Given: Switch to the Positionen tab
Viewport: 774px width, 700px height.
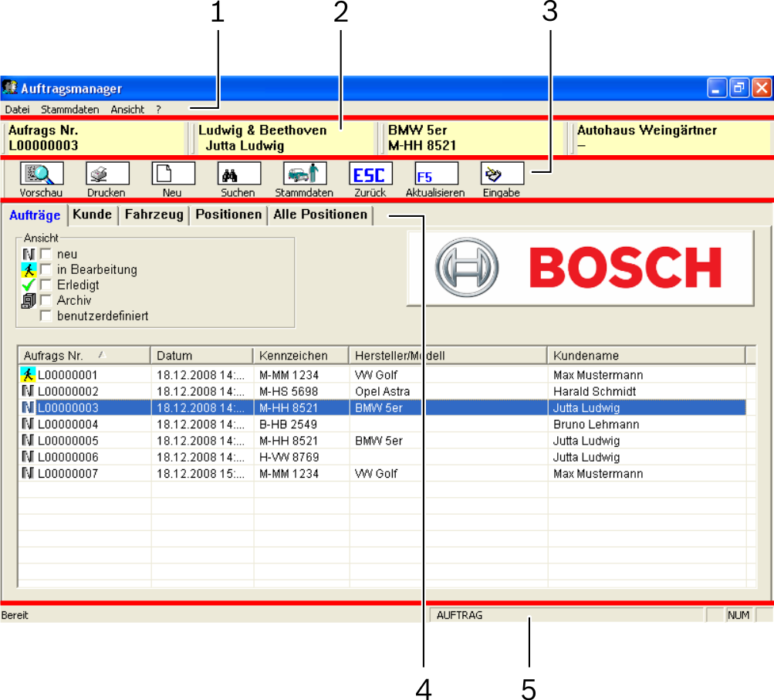Looking at the screenshot, I should tap(228, 215).
